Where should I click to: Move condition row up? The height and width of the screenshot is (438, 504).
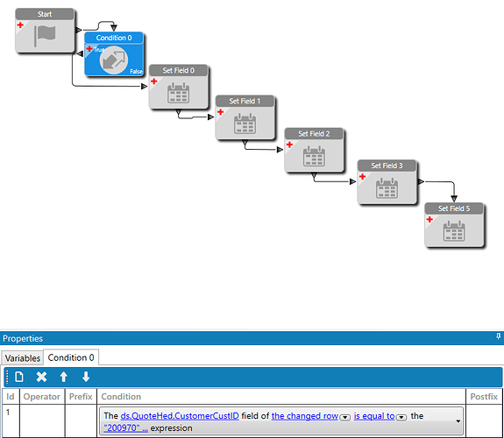pos(64,377)
